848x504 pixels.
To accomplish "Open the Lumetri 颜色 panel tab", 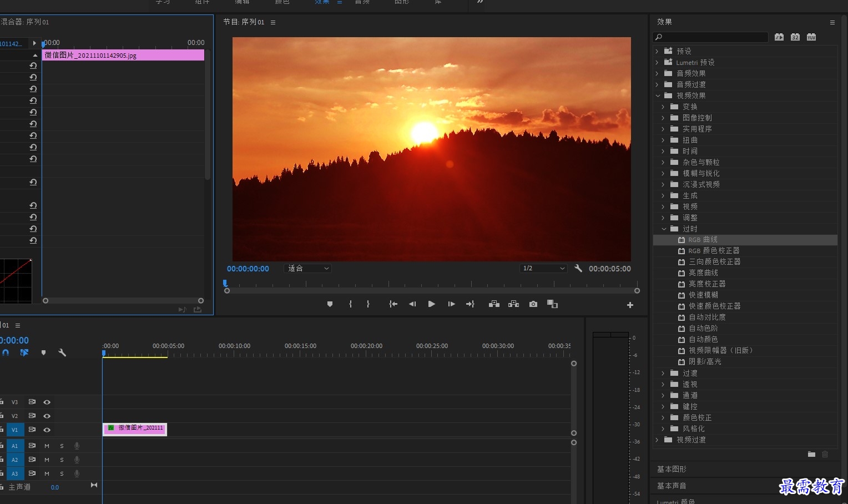I will (x=675, y=501).
